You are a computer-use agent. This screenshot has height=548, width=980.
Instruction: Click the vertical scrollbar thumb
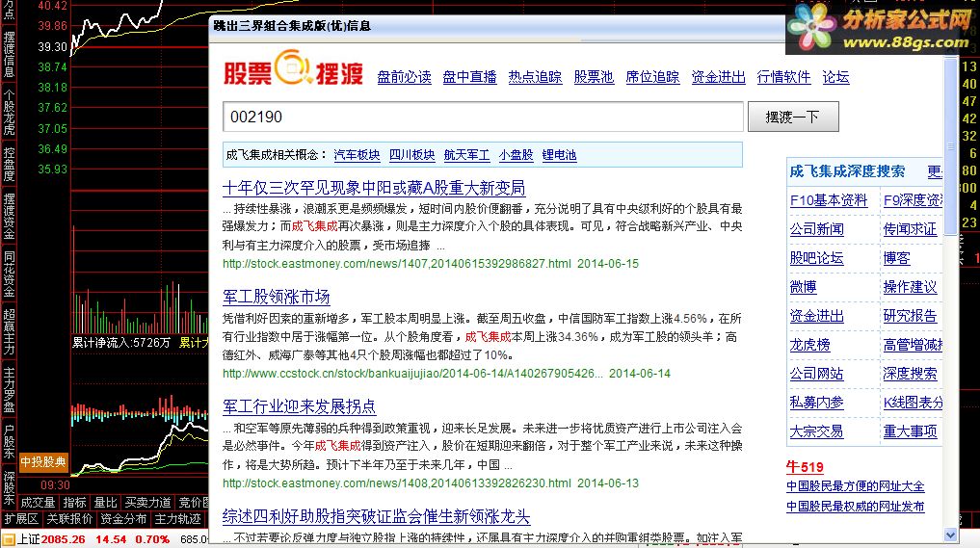pos(951,145)
